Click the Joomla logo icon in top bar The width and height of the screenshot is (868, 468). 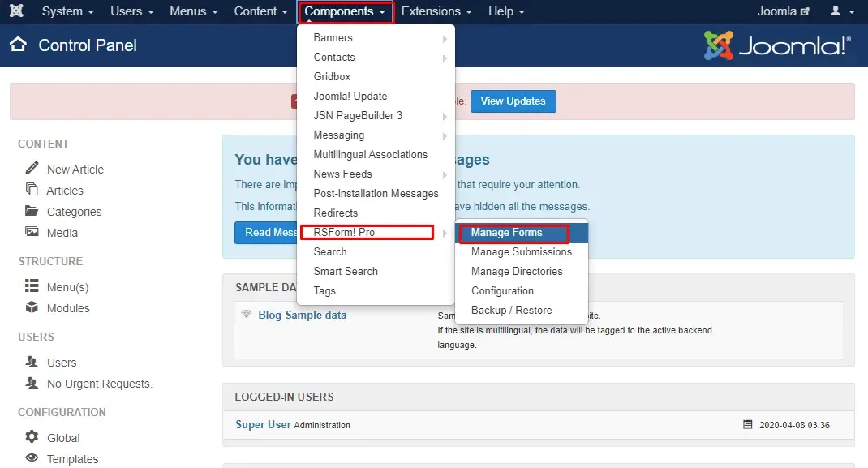pos(16,11)
